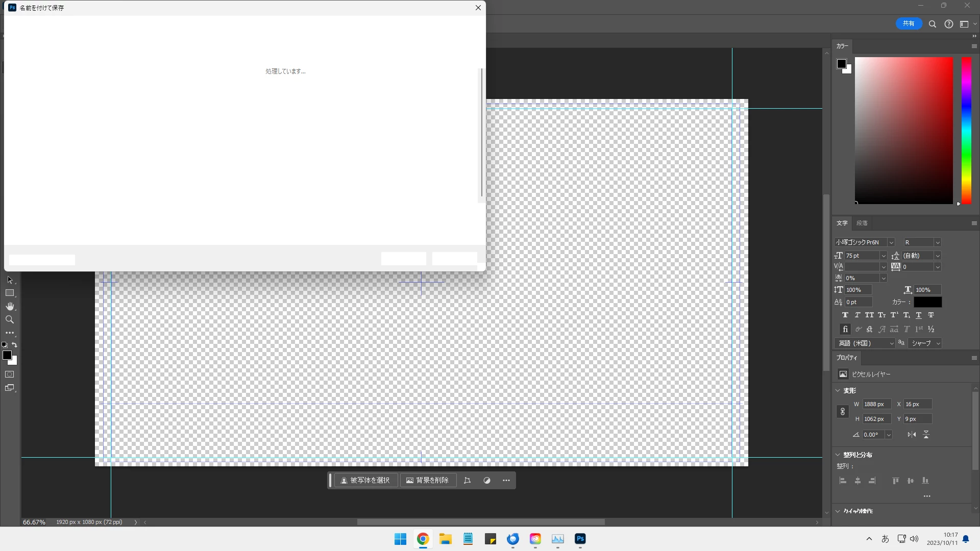
Task: Select the Rectangle shape tool
Action: [x=10, y=293]
